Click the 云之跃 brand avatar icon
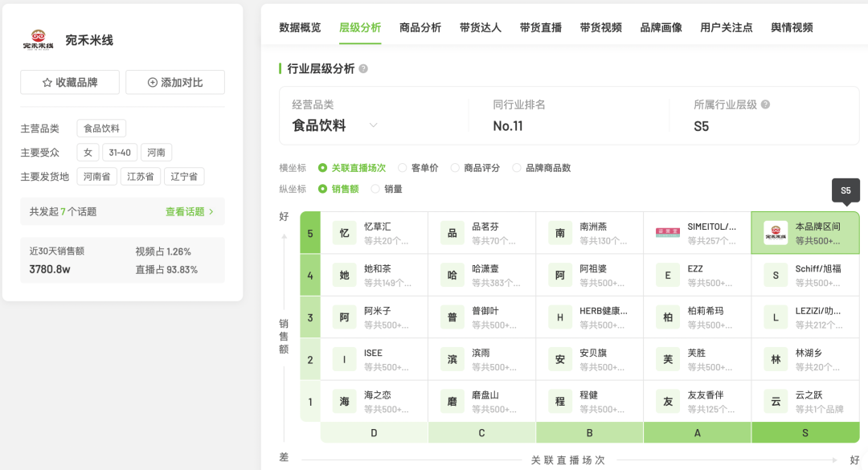Viewport: 868px width, 470px height. coord(776,402)
